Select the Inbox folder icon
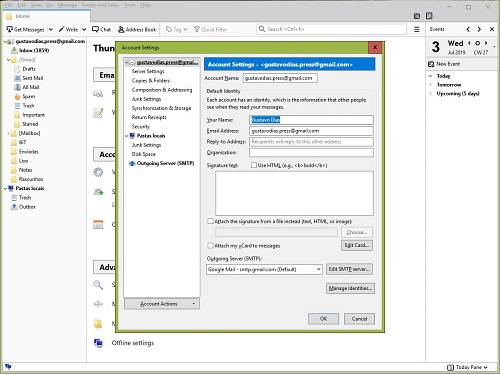500x374 pixels. point(14,50)
